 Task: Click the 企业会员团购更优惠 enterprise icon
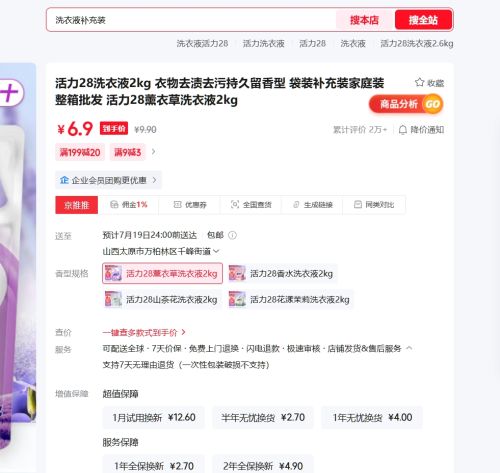(x=64, y=180)
